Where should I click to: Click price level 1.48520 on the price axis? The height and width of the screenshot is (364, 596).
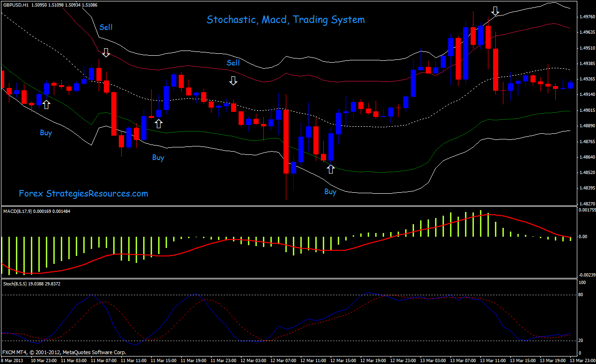click(587, 173)
